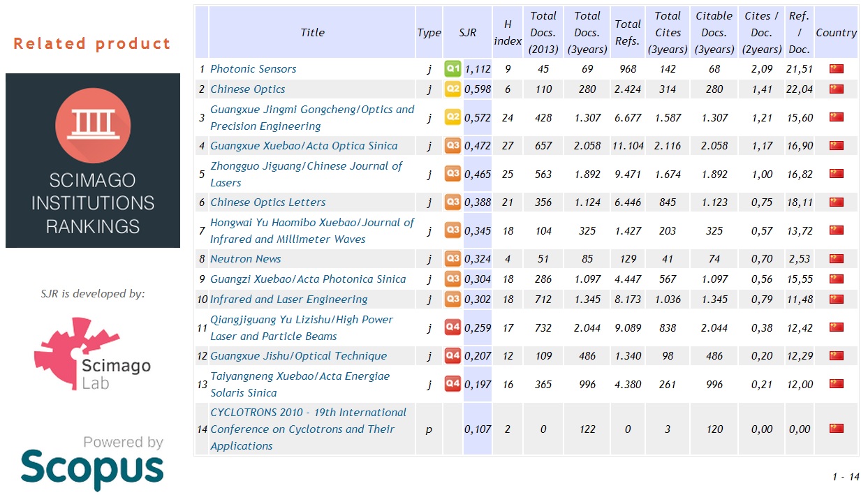Open the Chinese Optics Letters link

pyautogui.click(x=268, y=202)
